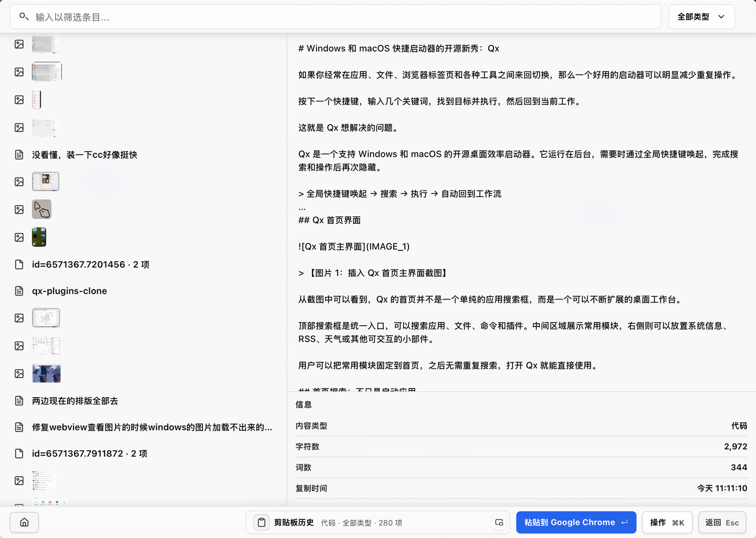Screen dimensions: 756x538
Task: Select entry id=6571367.7201456 · 2 项
Action: tap(91, 264)
